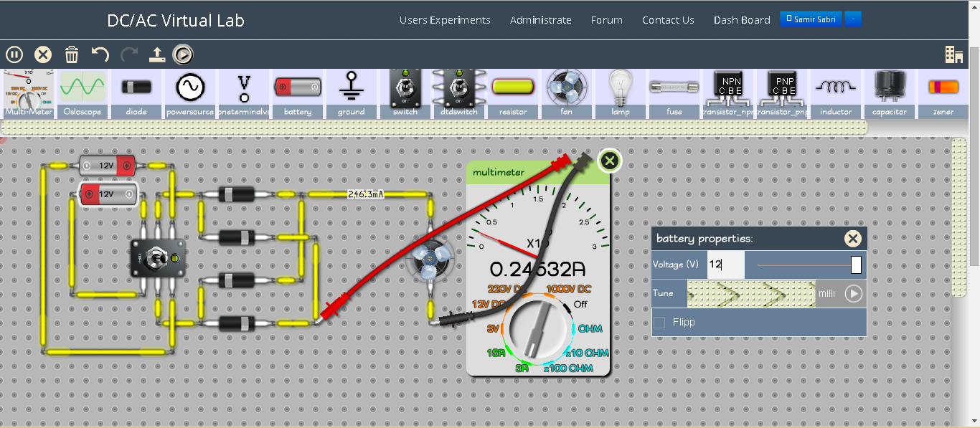
Task: Select the NPN transistor component
Action: tap(728, 93)
